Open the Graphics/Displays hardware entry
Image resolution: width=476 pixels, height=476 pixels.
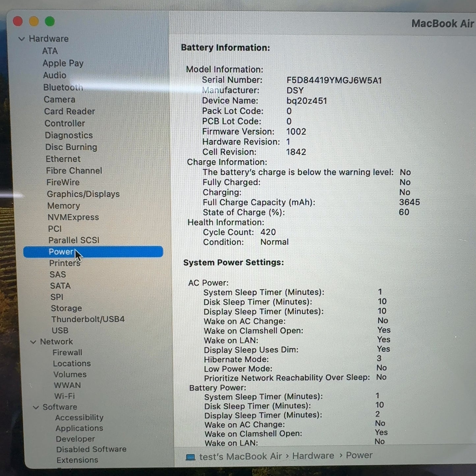point(83,194)
